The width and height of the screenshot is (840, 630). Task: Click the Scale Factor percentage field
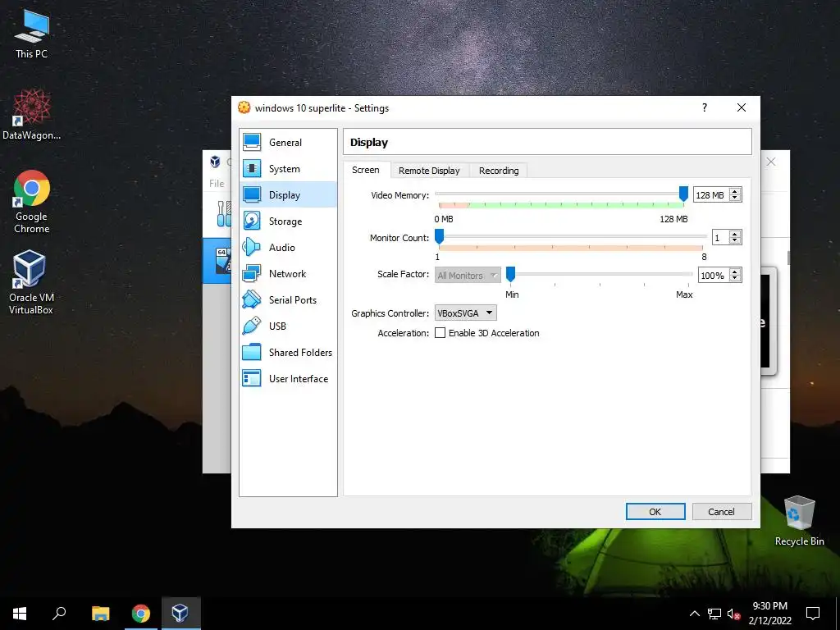point(714,276)
